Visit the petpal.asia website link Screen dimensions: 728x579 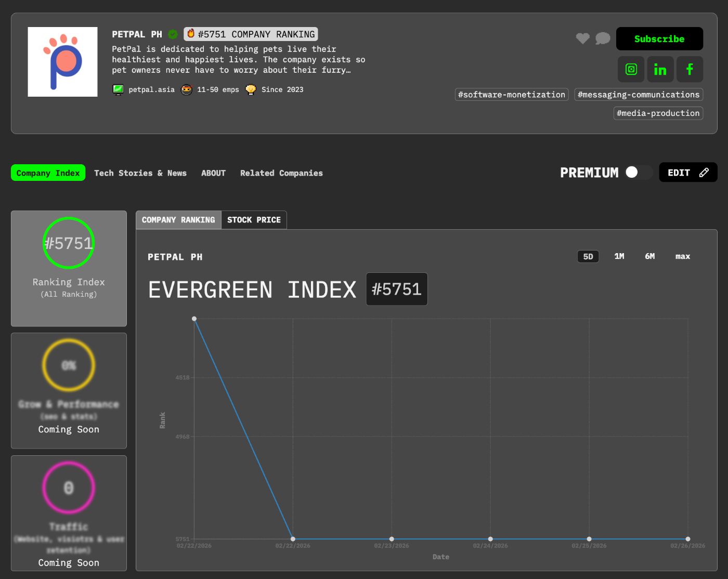[151, 90]
